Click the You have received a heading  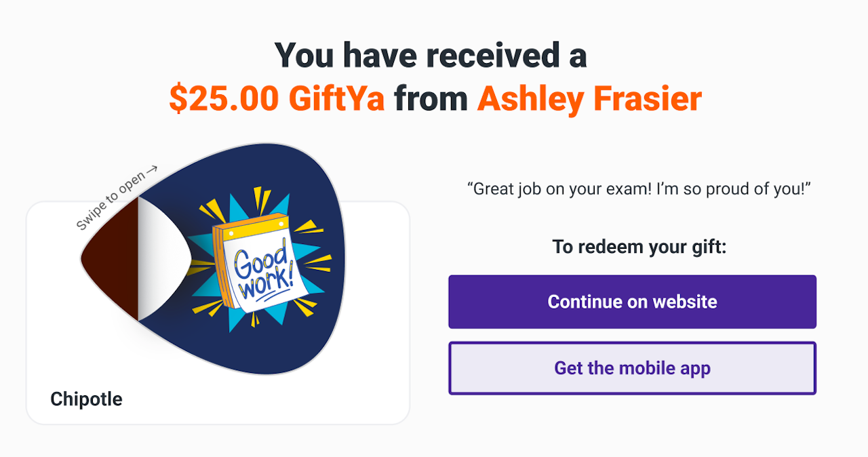431,56
